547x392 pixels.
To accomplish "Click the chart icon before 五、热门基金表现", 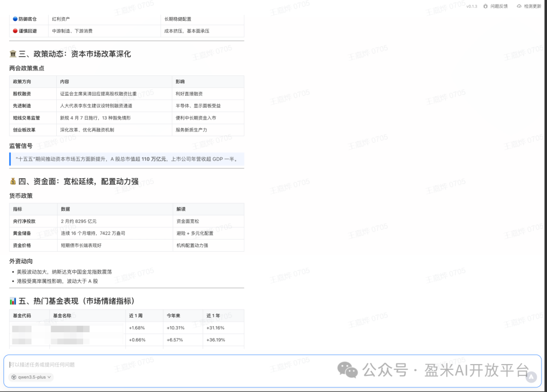I will click(13, 300).
